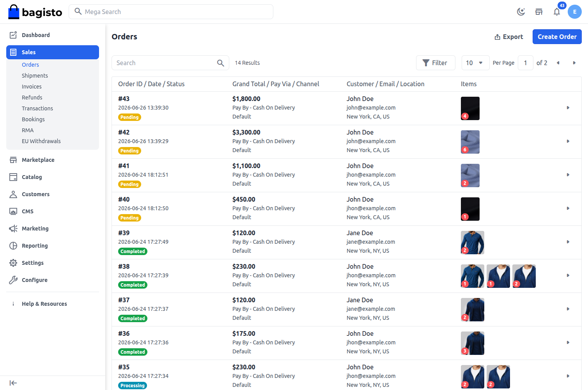Go to Refunds submenu

(32, 97)
